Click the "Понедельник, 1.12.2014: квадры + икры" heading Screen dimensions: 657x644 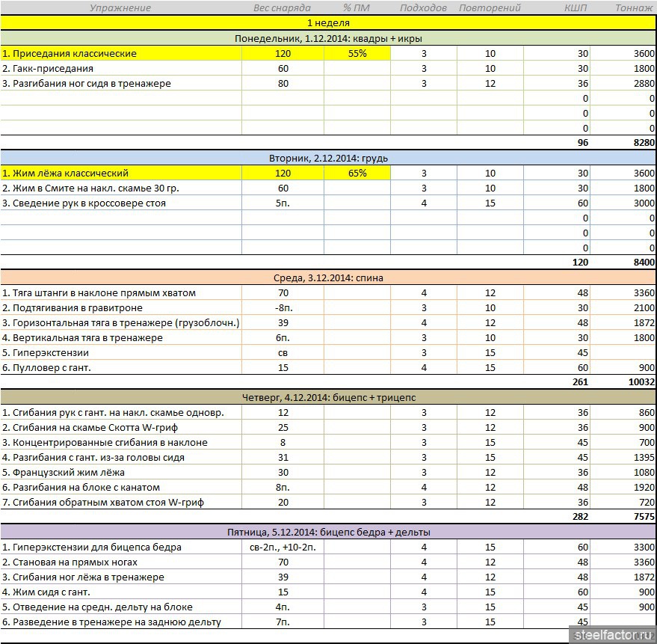(x=329, y=39)
